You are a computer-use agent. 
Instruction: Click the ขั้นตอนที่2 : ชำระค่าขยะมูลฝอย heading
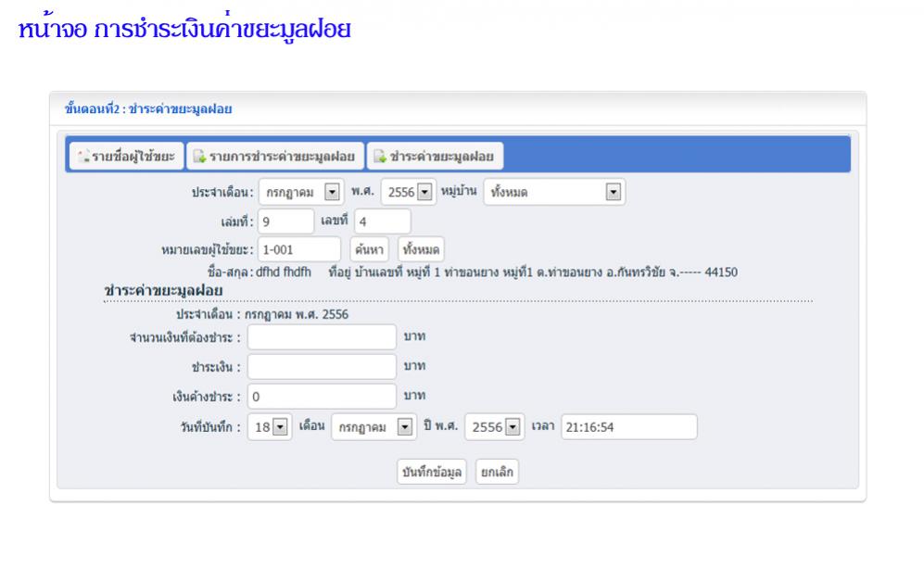(148, 109)
